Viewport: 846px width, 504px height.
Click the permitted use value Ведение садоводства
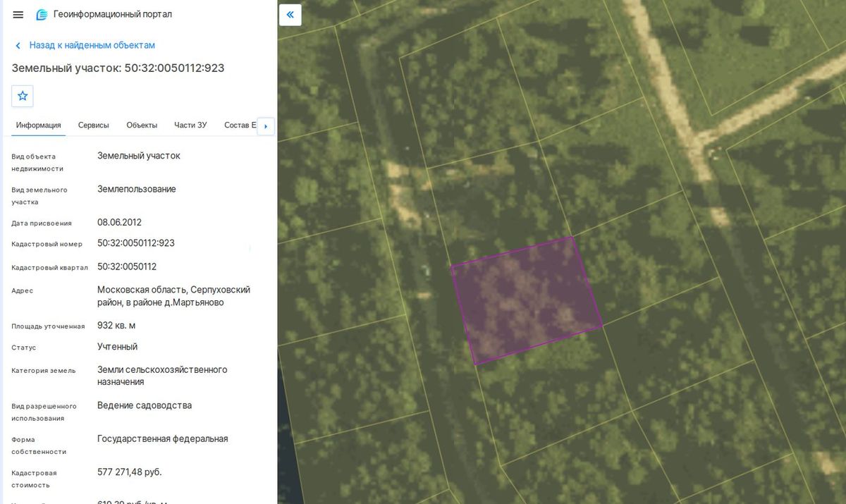pyautogui.click(x=145, y=405)
